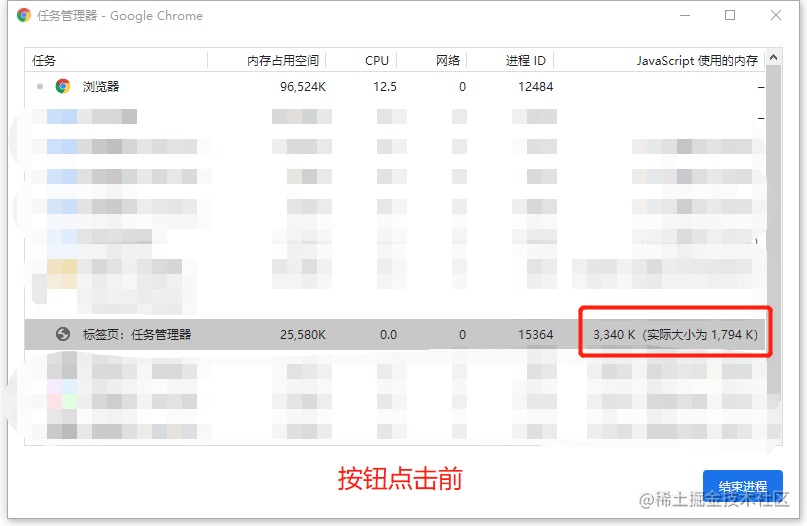The height and width of the screenshot is (526, 807).
Task: Click the 结束进程 button
Action: 743,486
